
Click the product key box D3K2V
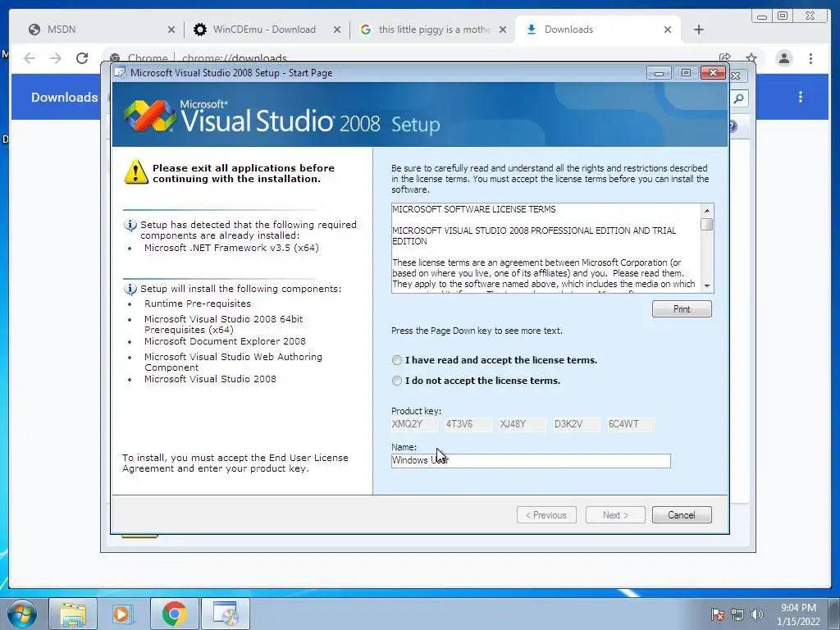click(x=577, y=425)
